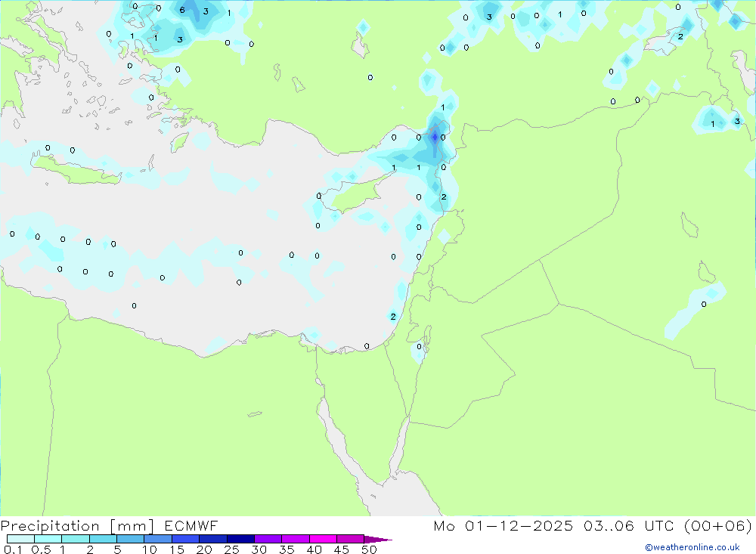Select the 30–35 mm legend color swatch

[268, 539]
